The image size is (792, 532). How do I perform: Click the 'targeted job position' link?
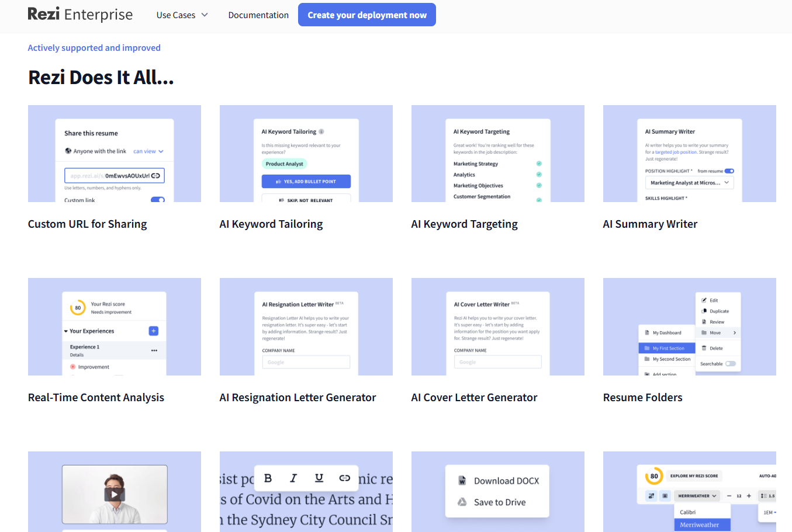[676, 152]
